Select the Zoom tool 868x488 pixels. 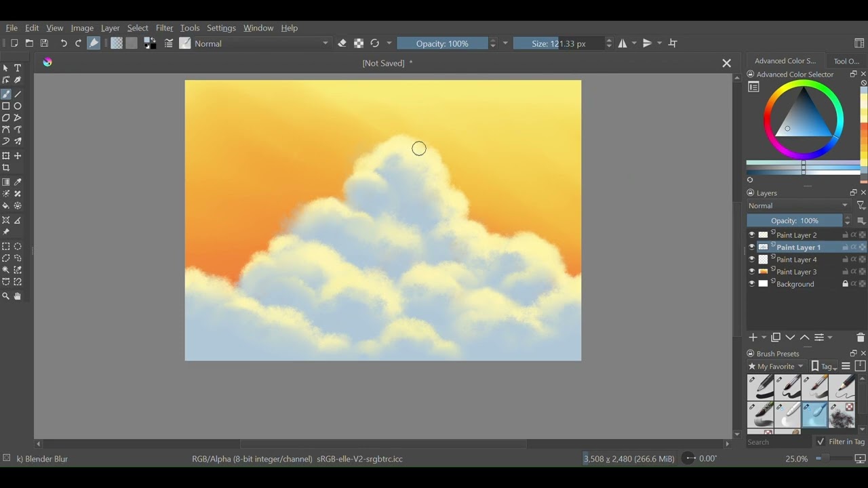(6, 296)
